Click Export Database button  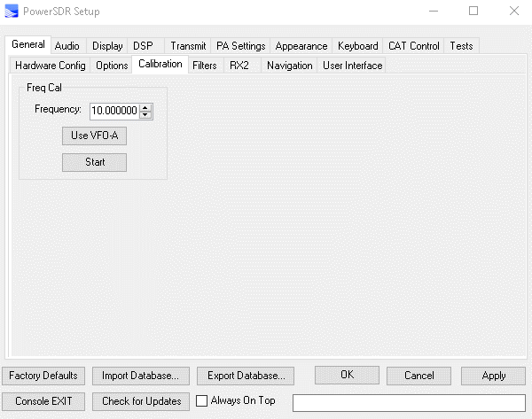tap(246, 376)
